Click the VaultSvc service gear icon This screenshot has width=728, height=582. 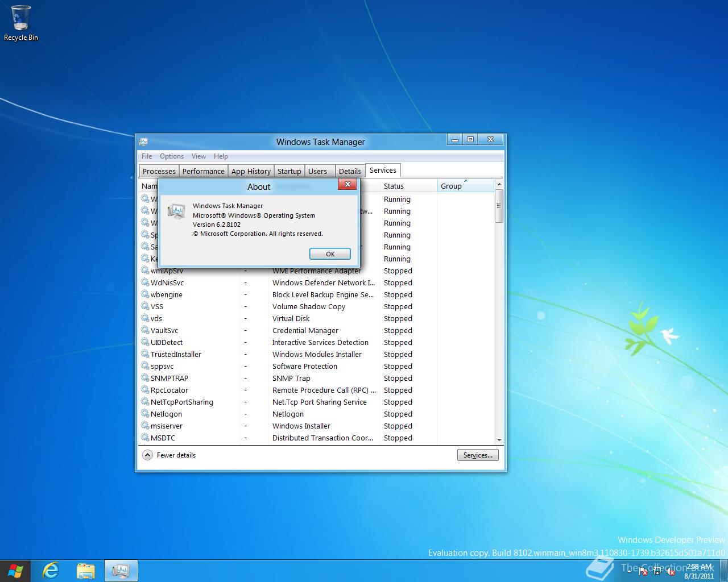(145, 330)
